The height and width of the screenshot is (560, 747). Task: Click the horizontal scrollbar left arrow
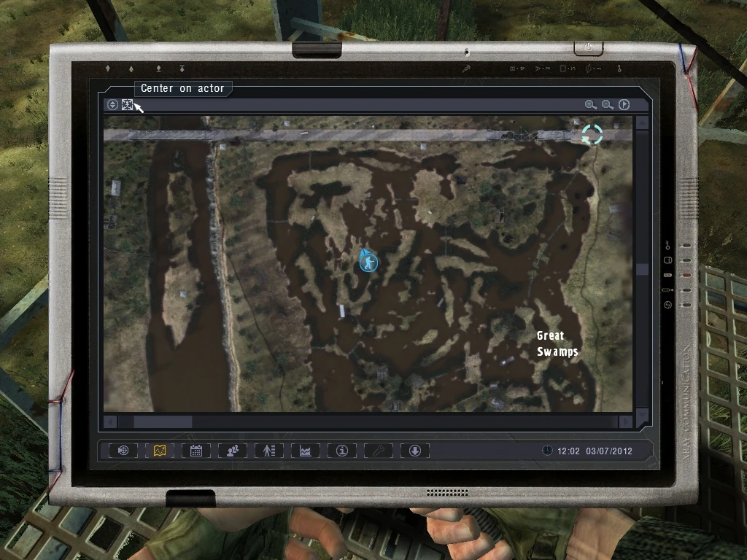tap(110, 422)
